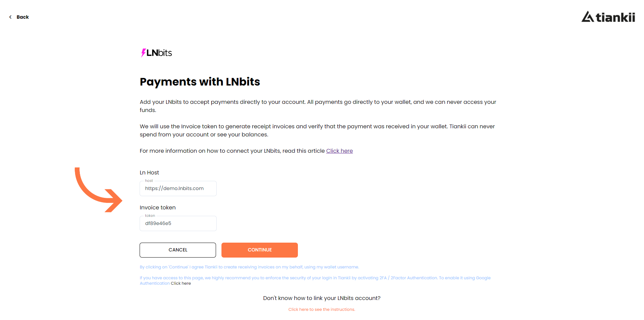Go back using the Back label

(23, 17)
